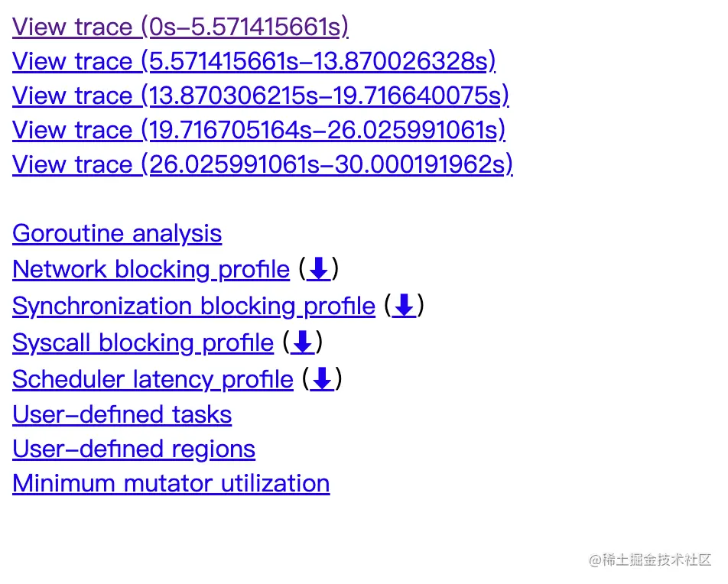Open the Scheduler latency profile link
Screen dimensions: 728x584
tap(153, 379)
